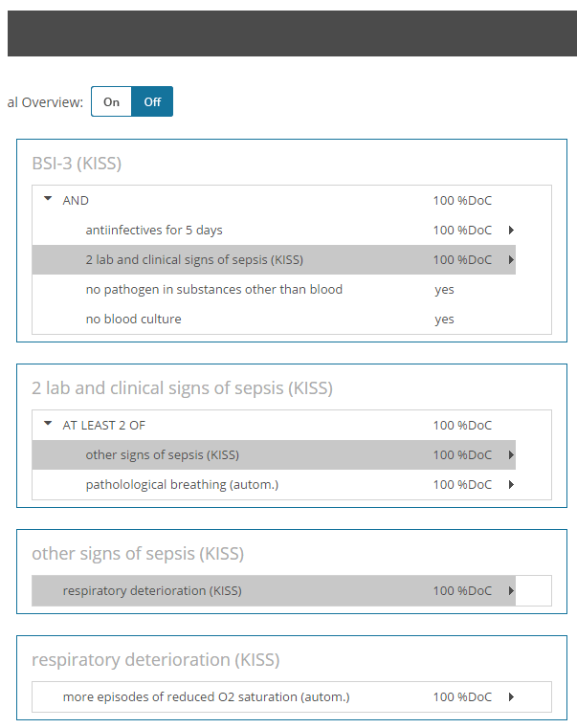Open arrow for pathological breathing row
This screenshot has width=577, height=728.
(x=511, y=485)
